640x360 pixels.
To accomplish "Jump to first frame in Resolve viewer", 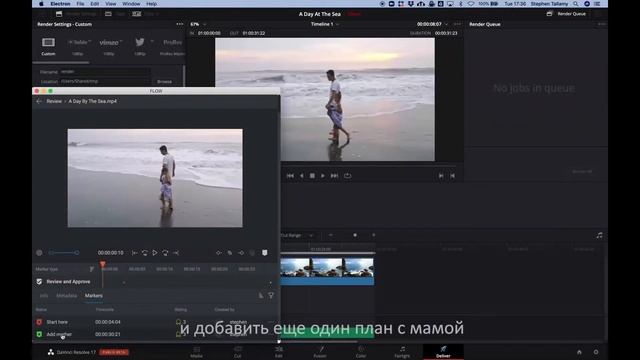I will pyautogui.click(x=290, y=176).
